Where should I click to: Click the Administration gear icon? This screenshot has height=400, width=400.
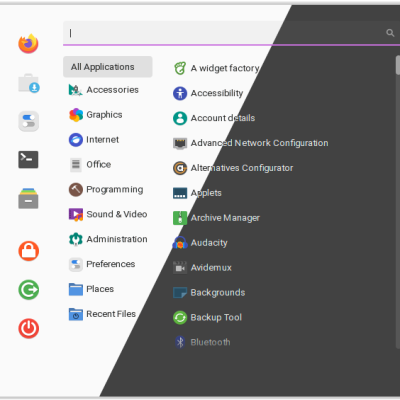(x=76, y=239)
